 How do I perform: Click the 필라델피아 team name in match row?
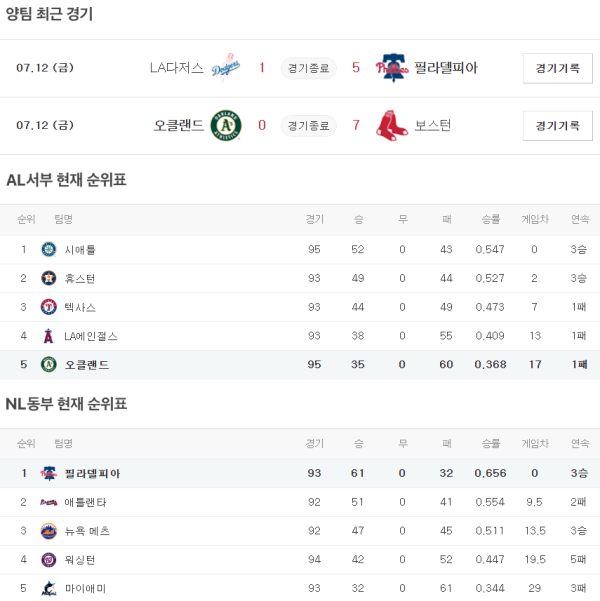pyautogui.click(x=445, y=68)
